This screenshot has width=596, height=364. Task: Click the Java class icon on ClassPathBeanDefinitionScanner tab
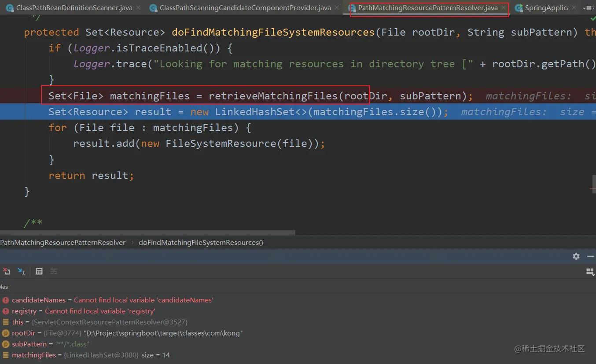point(10,8)
